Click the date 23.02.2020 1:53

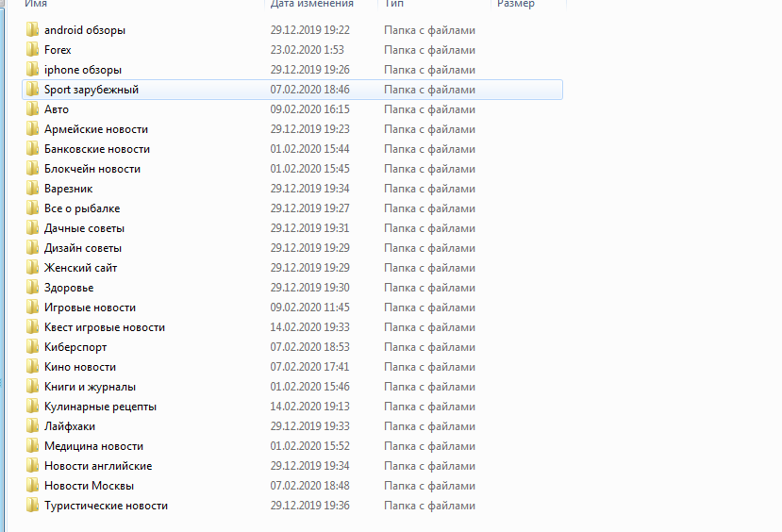point(308,50)
